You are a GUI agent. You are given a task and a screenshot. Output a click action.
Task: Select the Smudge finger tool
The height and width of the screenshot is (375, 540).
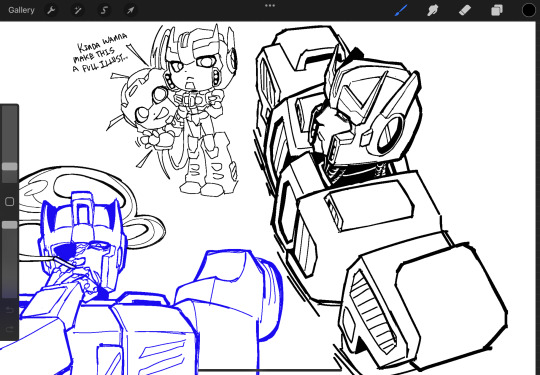tap(433, 10)
